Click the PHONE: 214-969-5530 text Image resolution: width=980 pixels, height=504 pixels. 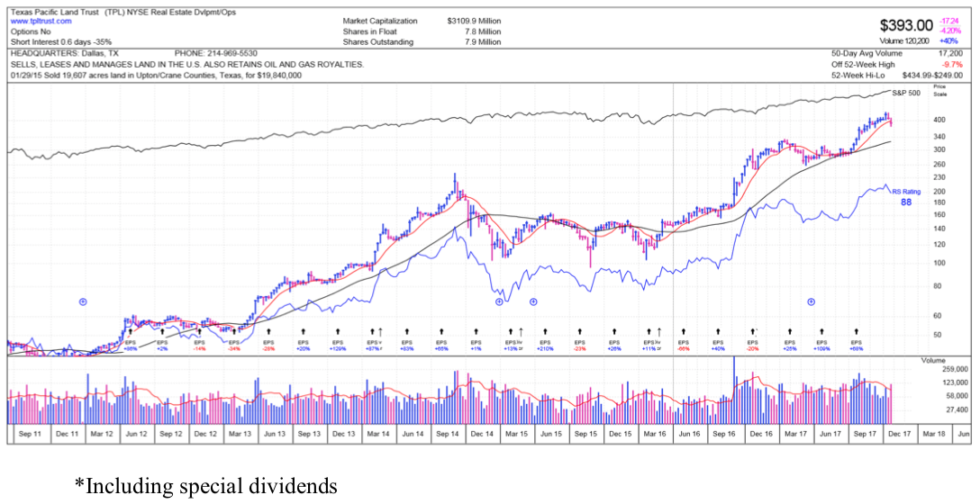[x=216, y=54]
